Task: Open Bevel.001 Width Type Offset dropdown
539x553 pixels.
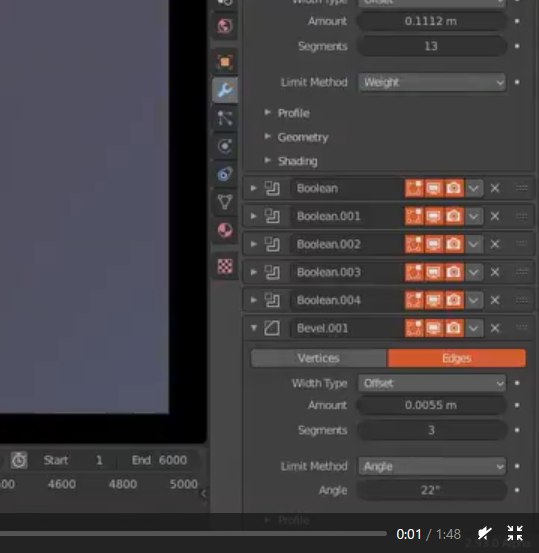Action: click(x=432, y=383)
